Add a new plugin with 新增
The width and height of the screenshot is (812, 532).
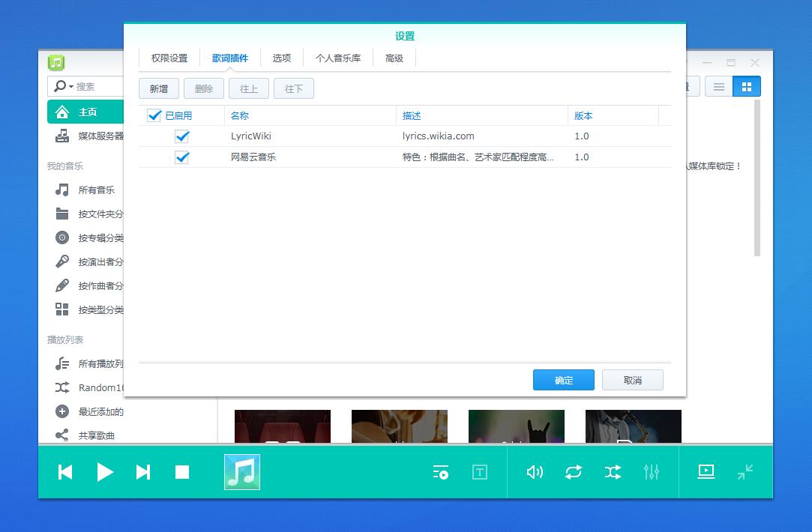click(x=158, y=88)
